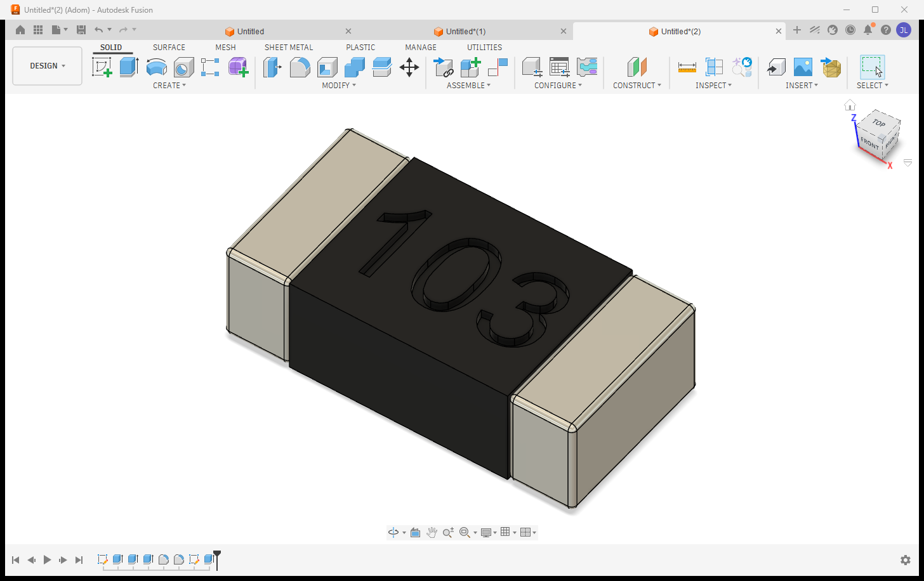Screen dimensions: 924x581
Task: Expand the INSPECT menu
Action: [713, 85]
